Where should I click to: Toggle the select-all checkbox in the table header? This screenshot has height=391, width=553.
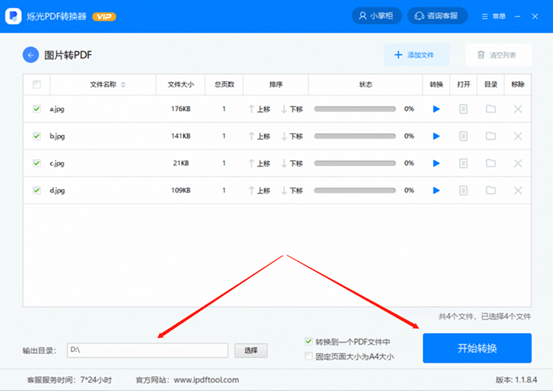click(37, 84)
